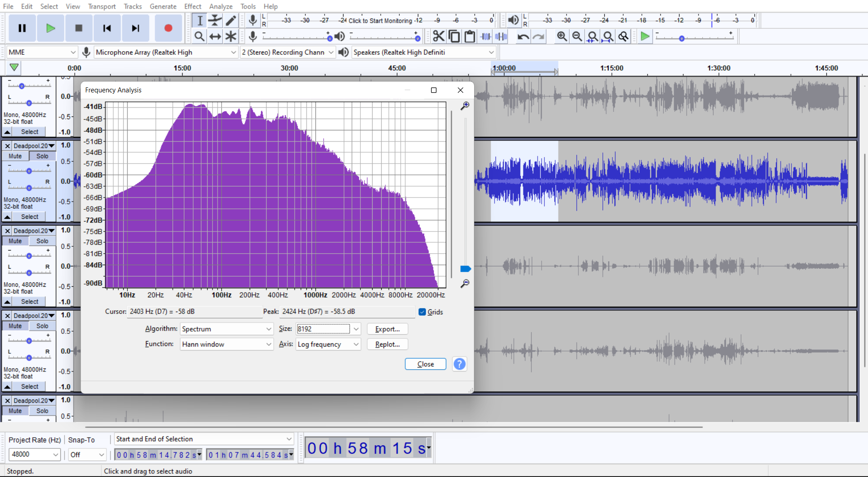The image size is (868, 477).
Task: Choose the Time Shift tool
Action: [215, 36]
